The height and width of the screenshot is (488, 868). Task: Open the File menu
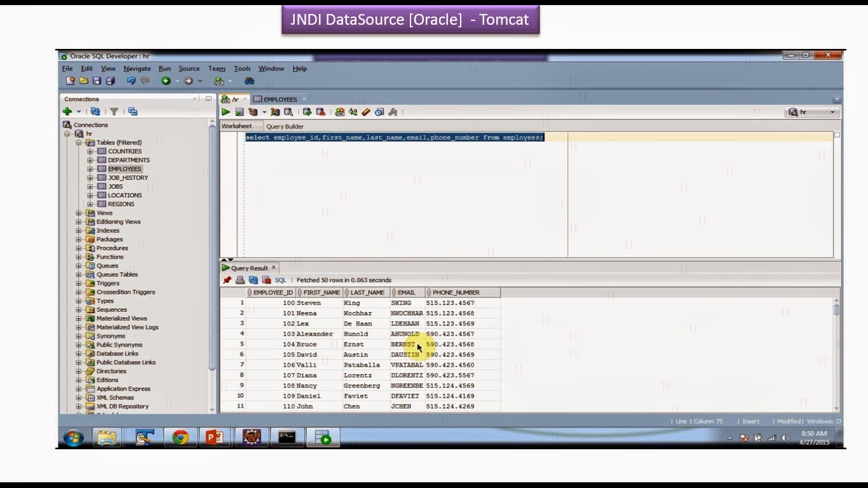point(67,69)
